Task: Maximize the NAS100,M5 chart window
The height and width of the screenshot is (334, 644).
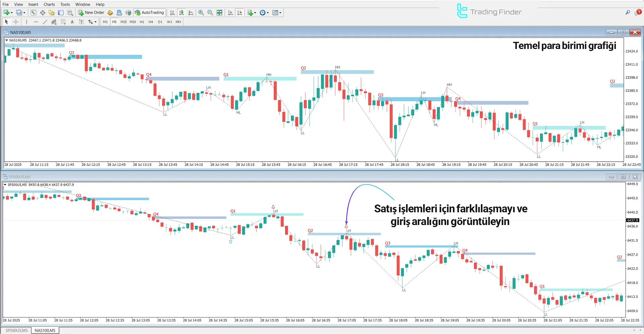Action: pyautogui.click(x=623, y=32)
